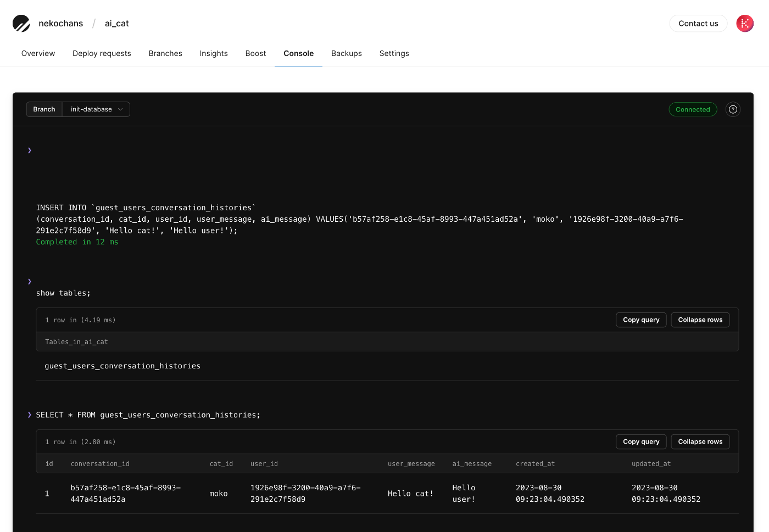Select the Console tab

[x=298, y=53]
